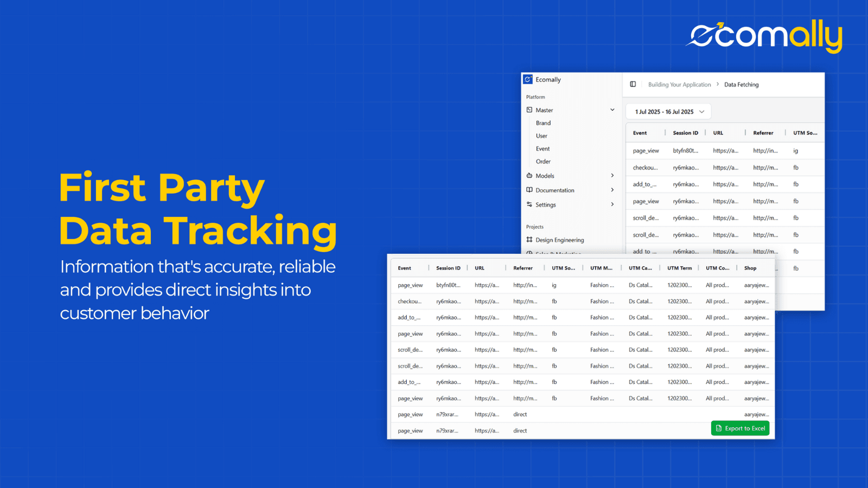This screenshot has height=488, width=868.
Task: Open Documentation via its book icon
Action: click(x=530, y=190)
